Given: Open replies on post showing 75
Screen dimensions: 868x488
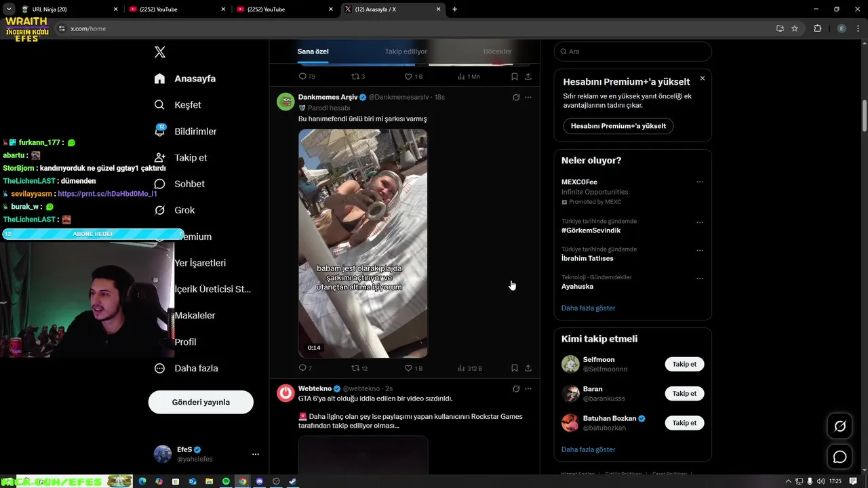Looking at the screenshot, I should [x=307, y=77].
